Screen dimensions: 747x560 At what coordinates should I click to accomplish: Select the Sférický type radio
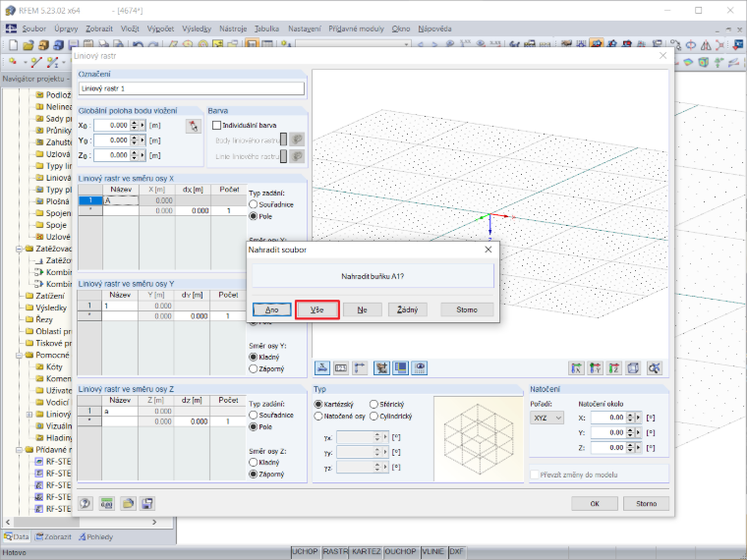point(373,404)
